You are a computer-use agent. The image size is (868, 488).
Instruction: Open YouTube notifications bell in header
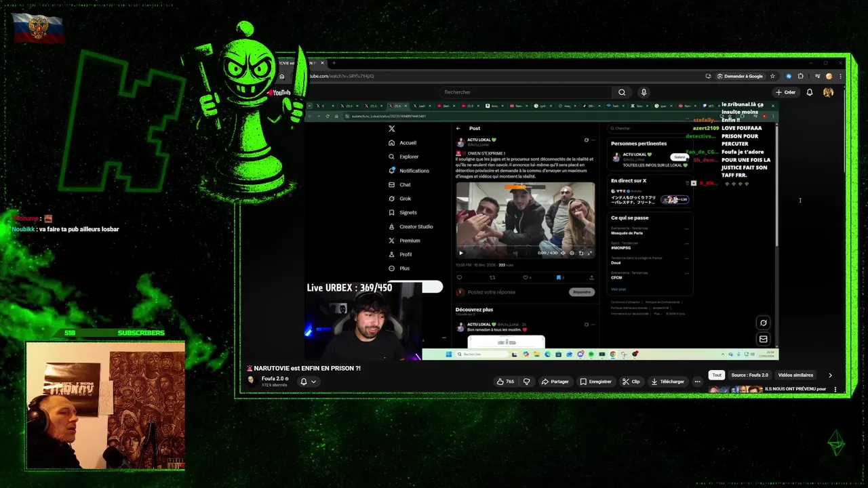810,92
